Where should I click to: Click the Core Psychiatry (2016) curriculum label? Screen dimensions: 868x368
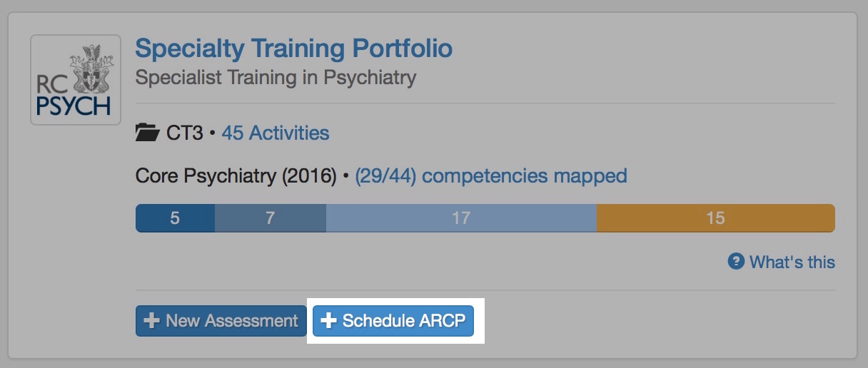point(236,175)
